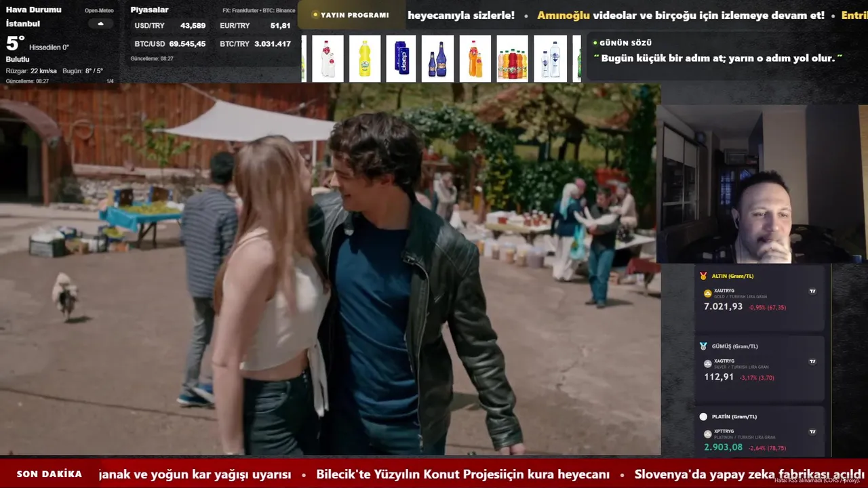Screen dimensions: 868x488
Task: Select the blue 'deep' can product image
Action: coord(401,58)
